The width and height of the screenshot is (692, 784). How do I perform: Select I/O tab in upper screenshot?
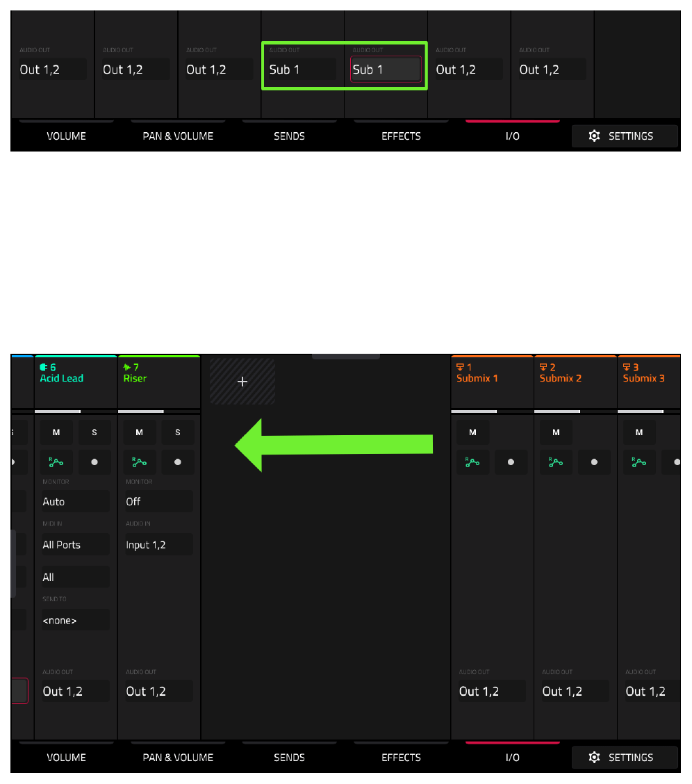[512, 136]
